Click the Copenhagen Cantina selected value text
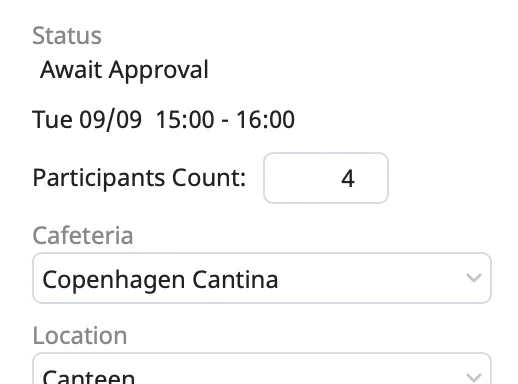Viewport: 518px width, 384px height. coord(160,280)
